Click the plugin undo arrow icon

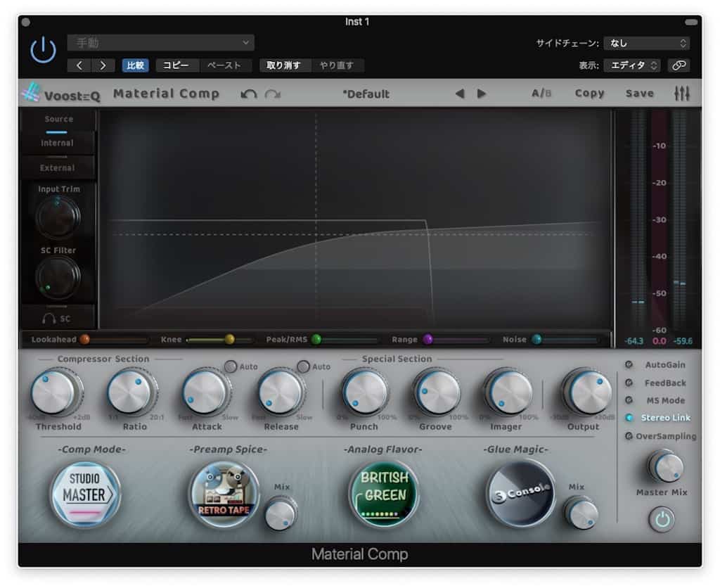[249, 94]
